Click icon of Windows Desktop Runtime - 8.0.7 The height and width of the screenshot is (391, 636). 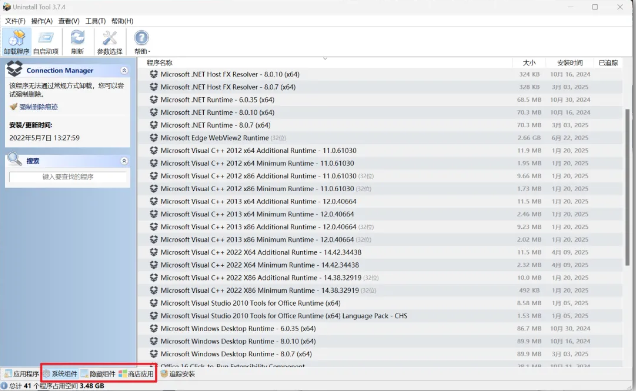(154, 354)
